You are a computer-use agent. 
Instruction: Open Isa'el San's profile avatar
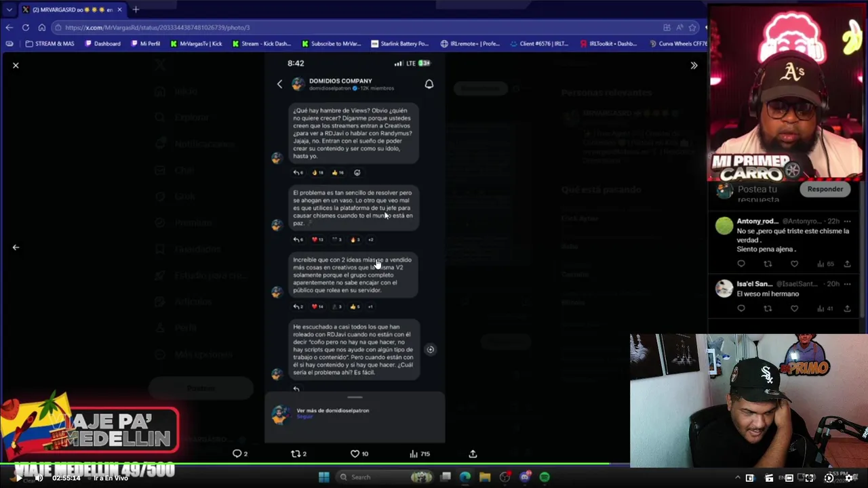click(724, 289)
